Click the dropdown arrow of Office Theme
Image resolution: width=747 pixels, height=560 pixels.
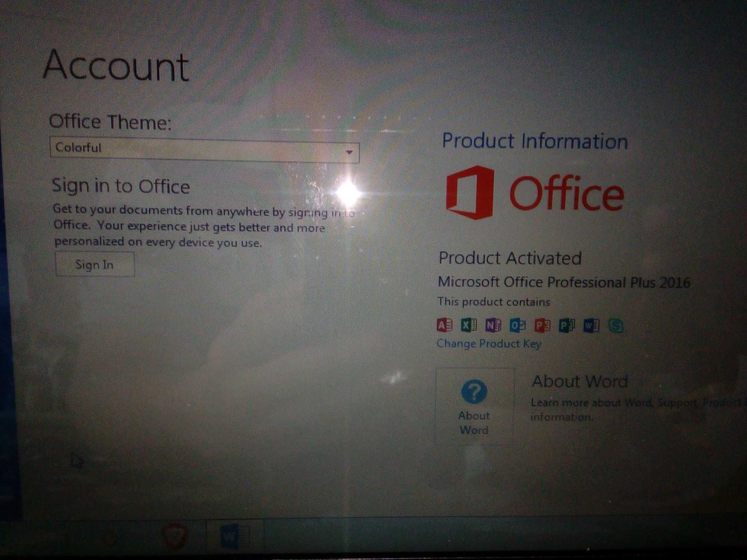pyautogui.click(x=349, y=152)
